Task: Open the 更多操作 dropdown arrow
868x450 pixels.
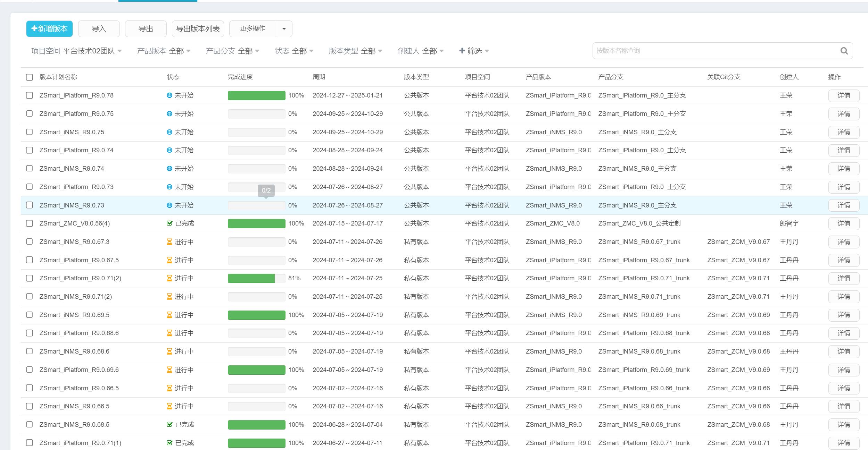Action: 284,29
